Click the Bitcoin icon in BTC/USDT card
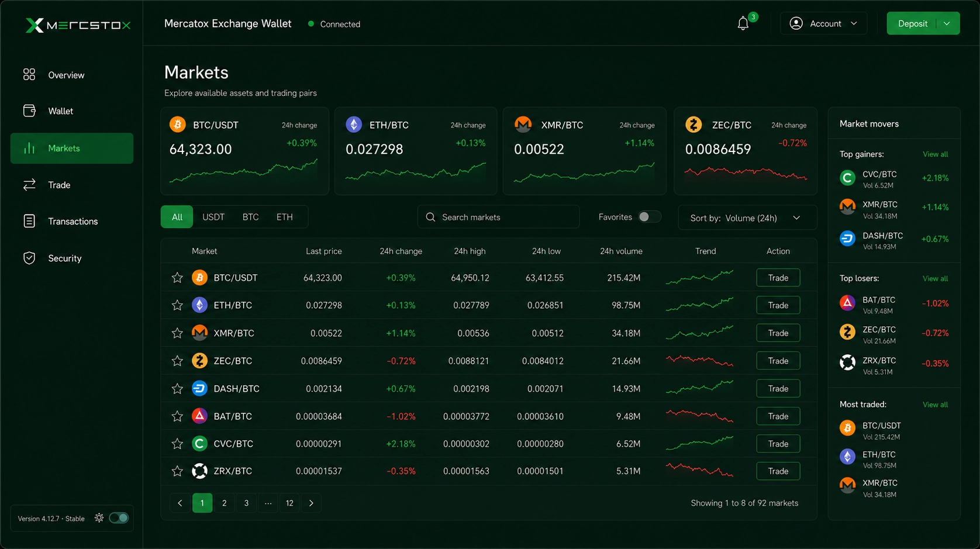This screenshot has height=549, width=980. click(178, 125)
